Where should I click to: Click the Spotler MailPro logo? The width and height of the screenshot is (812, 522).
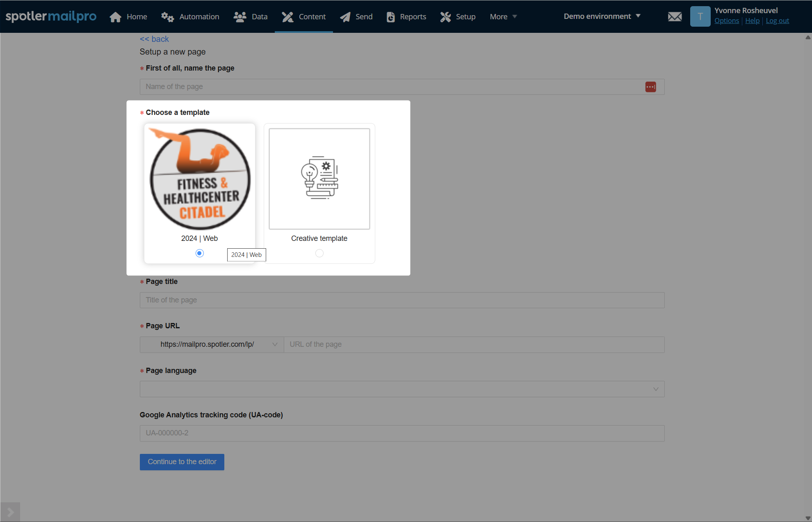pyautogui.click(x=51, y=16)
